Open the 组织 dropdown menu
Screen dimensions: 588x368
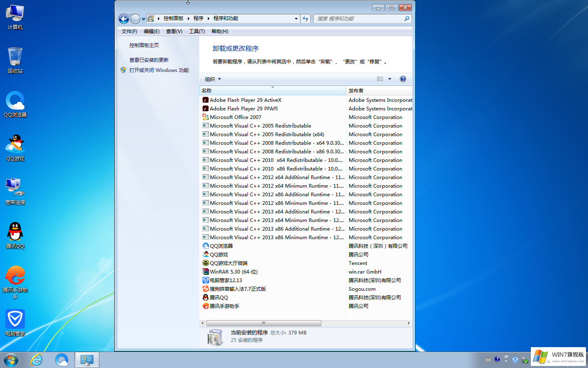[x=213, y=79]
